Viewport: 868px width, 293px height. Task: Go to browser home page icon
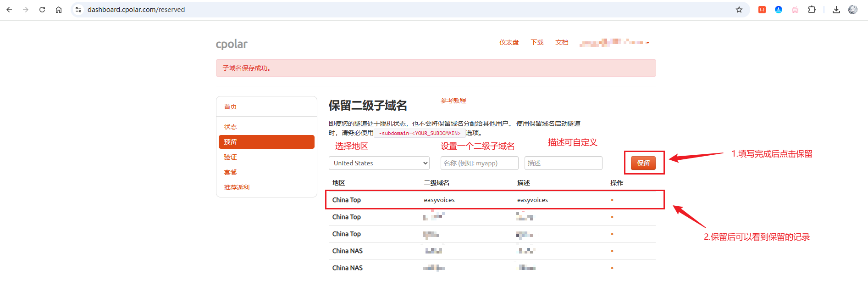click(x=59, y=10)
